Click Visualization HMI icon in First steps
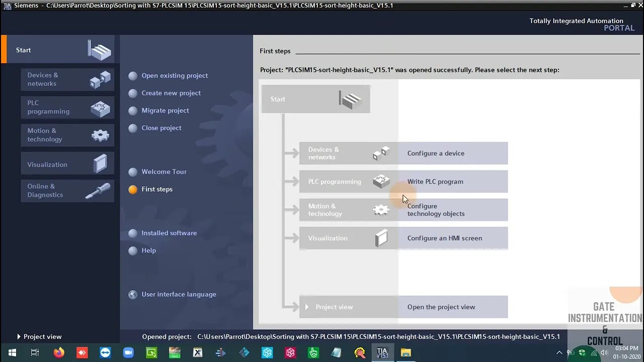The image size is (644, 362). (x=381, y=238)
